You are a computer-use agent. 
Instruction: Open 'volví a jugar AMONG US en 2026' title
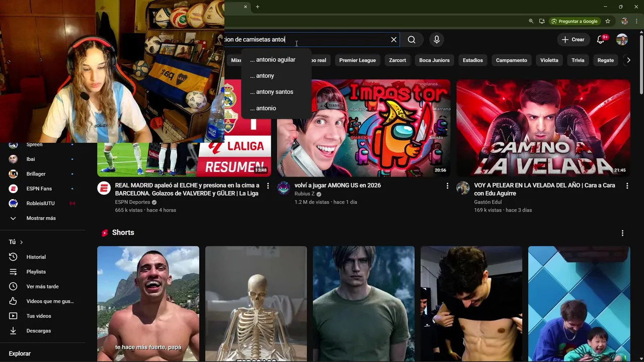click(x=338, y=186)
